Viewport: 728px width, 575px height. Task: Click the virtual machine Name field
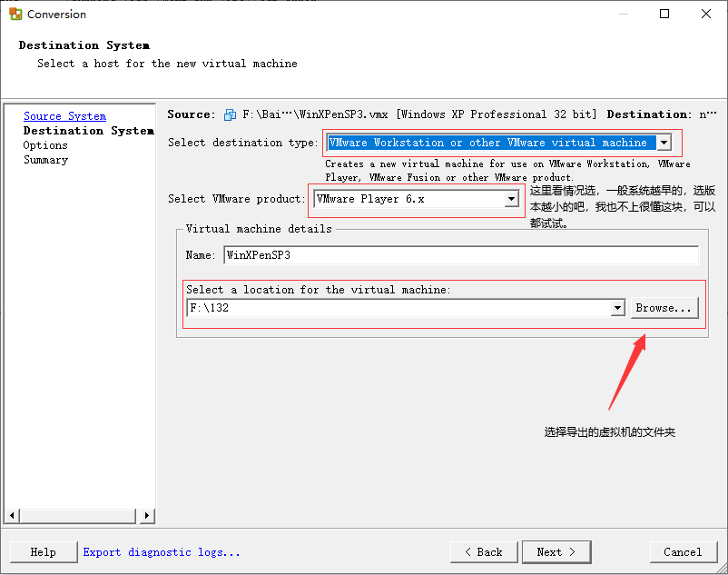[x=461, y=255]
